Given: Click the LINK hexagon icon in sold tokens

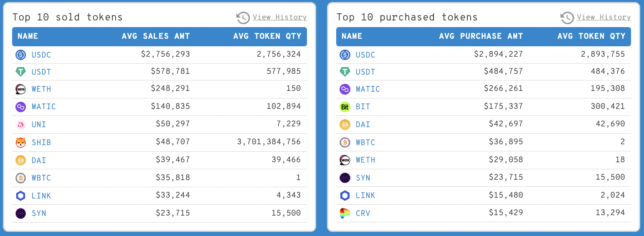Looking at the screenshot, I should point(20,196).
